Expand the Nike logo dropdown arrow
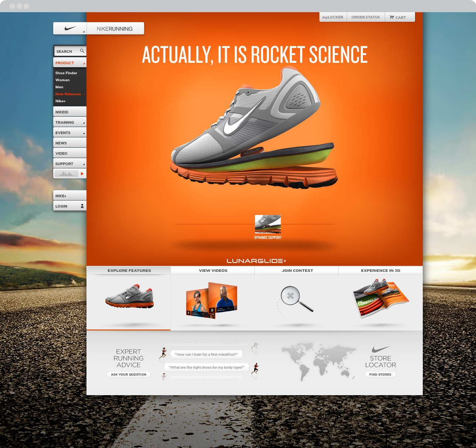 84,32
